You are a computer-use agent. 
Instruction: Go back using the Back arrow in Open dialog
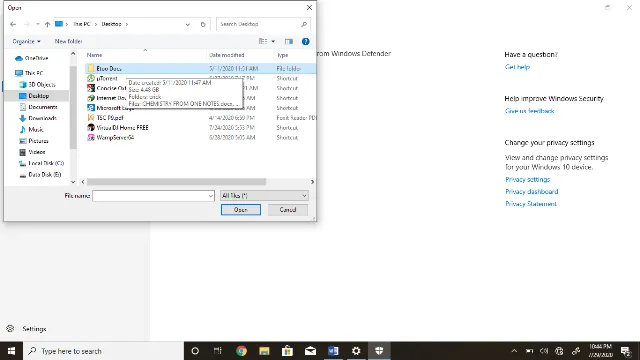pyautogui.click(x=13, y=24)
